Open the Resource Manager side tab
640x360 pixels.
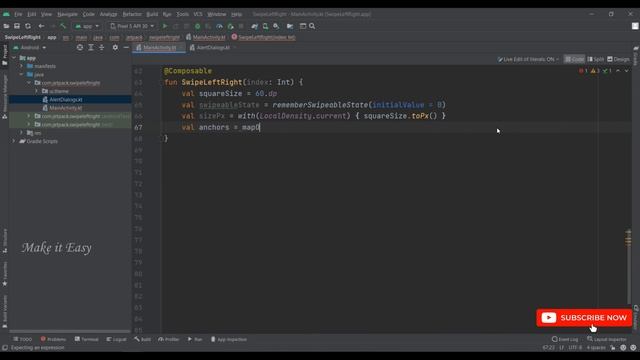click(4, 96)
